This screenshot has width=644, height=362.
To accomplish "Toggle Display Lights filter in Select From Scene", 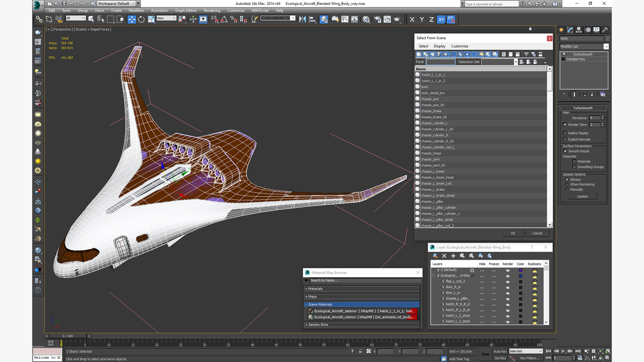I will click(432, 54).
